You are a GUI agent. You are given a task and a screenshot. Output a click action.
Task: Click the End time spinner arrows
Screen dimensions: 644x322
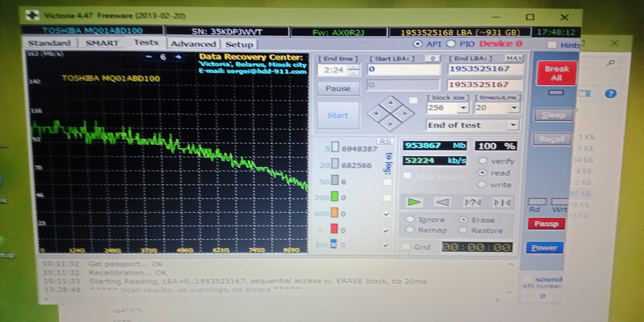(353, 70)
